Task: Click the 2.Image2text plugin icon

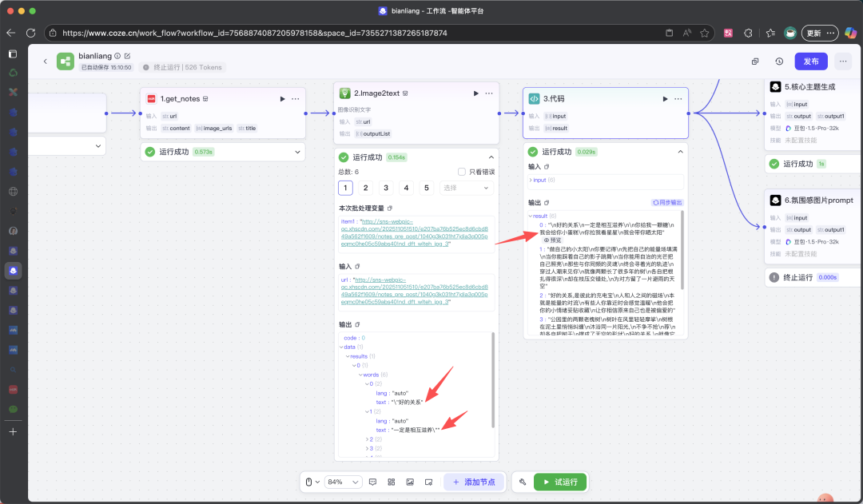Action: (x=344, y=93)
